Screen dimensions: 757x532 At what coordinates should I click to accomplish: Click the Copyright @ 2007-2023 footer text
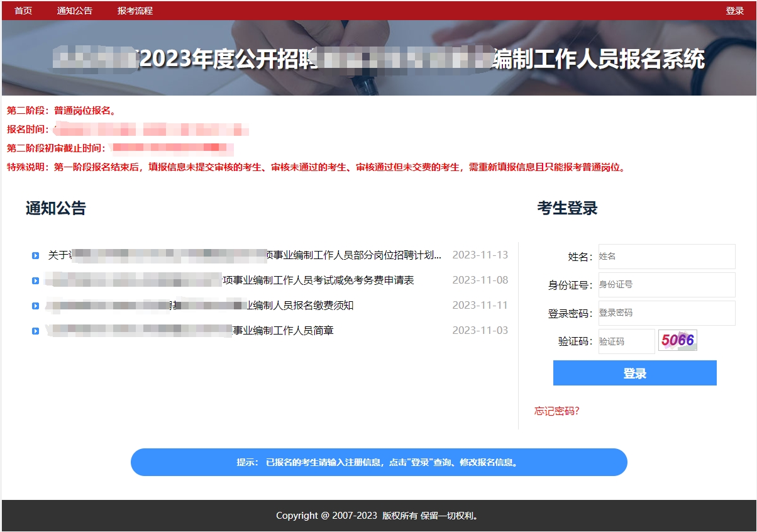[x=378, y=516]
